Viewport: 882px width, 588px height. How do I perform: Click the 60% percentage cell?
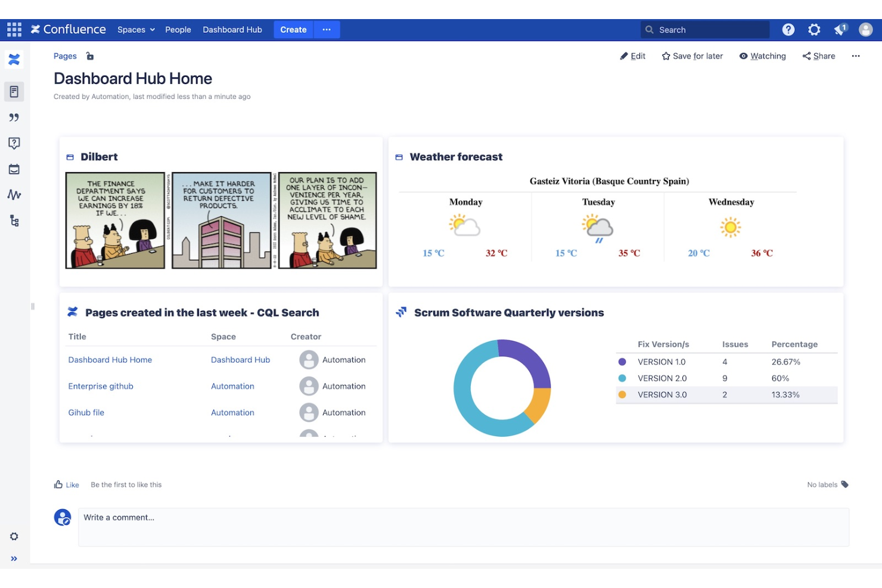pyautogui.click(x=780, y=378)
